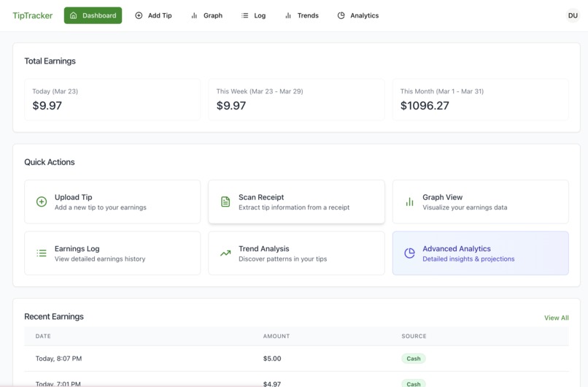588x387 pixels.
Task: Click the bar chart icon beside Graph
Action: coord(194,15)
